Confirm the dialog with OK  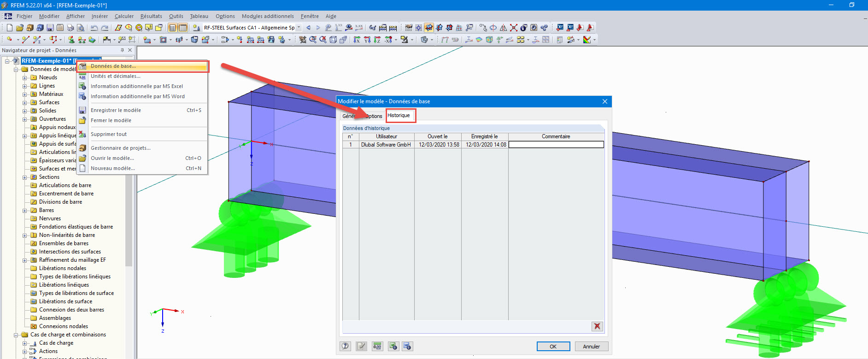click(553, 347)
